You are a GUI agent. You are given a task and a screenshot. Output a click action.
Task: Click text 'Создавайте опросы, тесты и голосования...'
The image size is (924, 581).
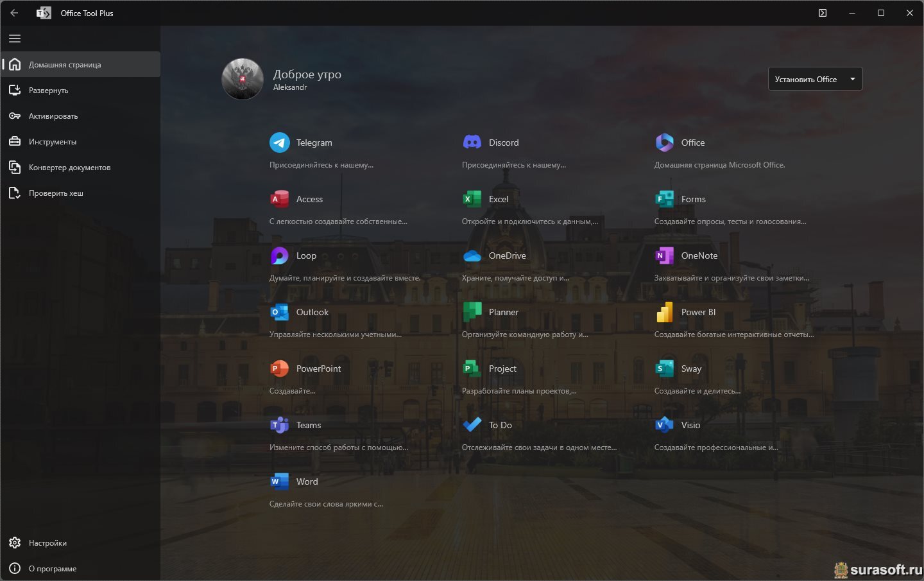730,221
